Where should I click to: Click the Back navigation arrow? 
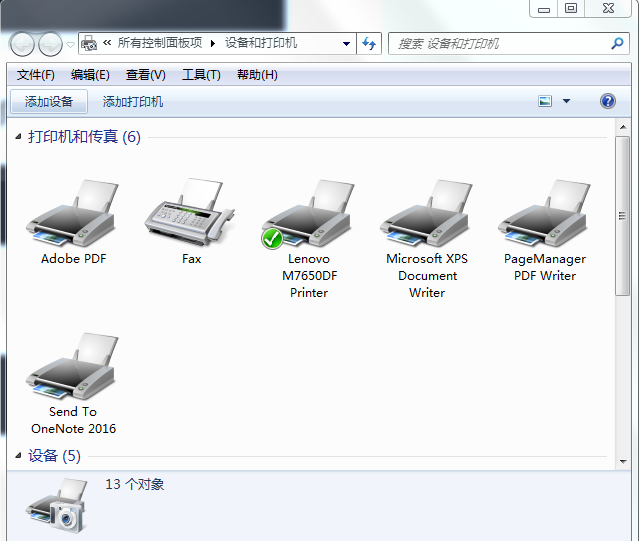[x=22, y=44]
